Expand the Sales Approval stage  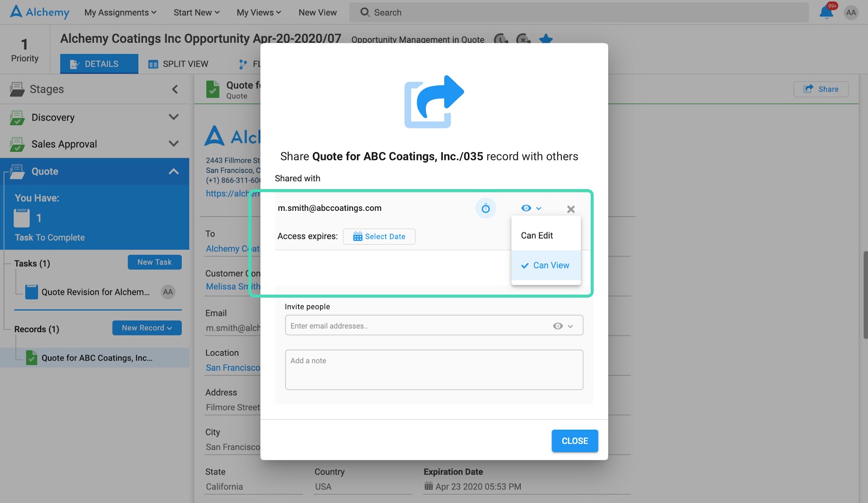coord(174,144)
